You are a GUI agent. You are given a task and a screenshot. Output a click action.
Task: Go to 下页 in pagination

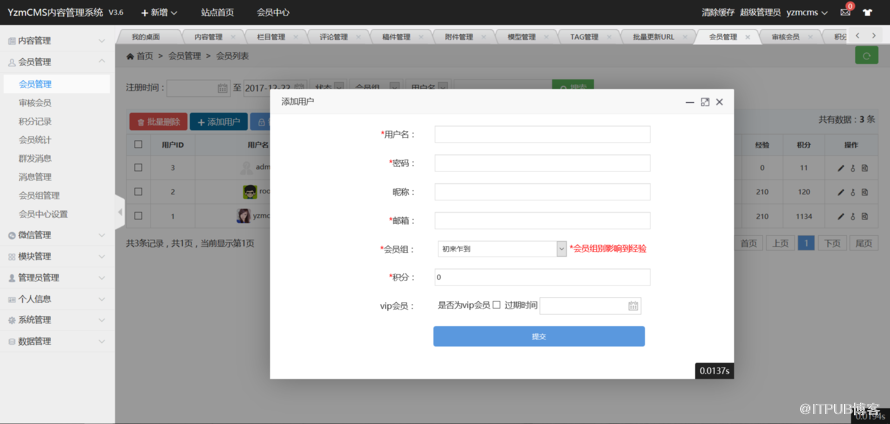tap(832, 243)
